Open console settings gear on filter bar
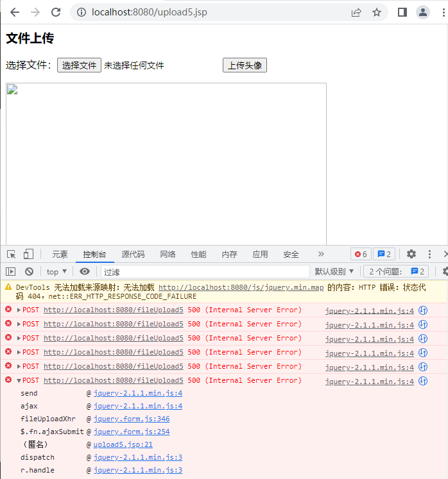Screen dimensions: 448x479 (445, 271)
